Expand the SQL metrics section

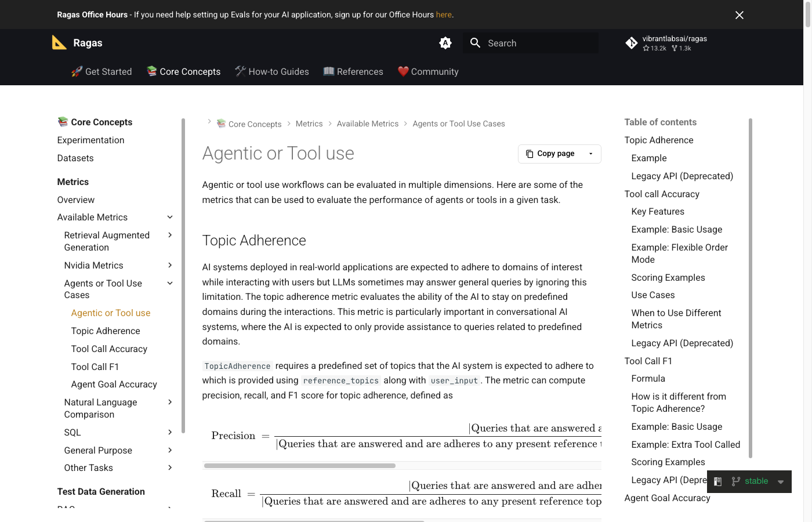click(169, 432)
